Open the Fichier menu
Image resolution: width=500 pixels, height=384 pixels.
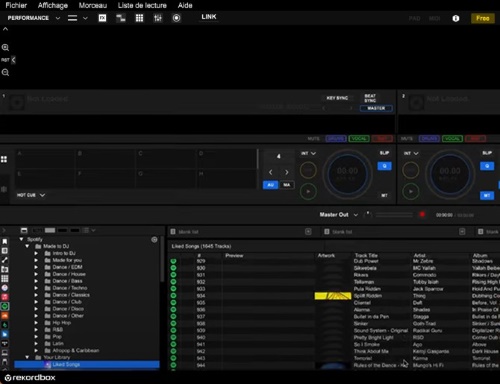tap(16, 5)
